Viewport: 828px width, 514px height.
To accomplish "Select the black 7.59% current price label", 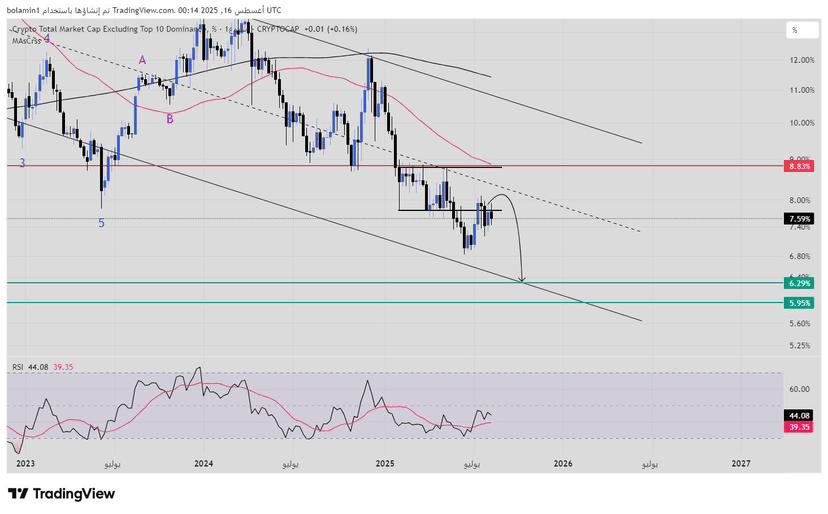I will coord(799,219).
